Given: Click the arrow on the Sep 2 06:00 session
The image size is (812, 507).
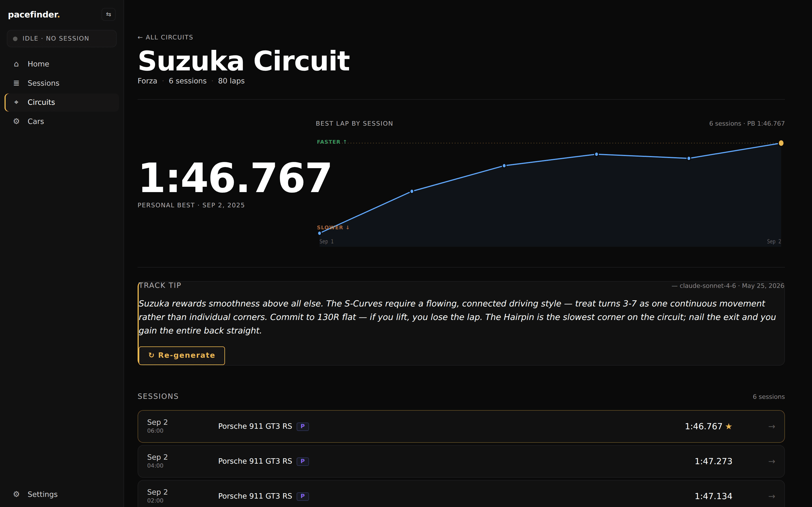Looking at the screenshot, I should tap(771, 426).
